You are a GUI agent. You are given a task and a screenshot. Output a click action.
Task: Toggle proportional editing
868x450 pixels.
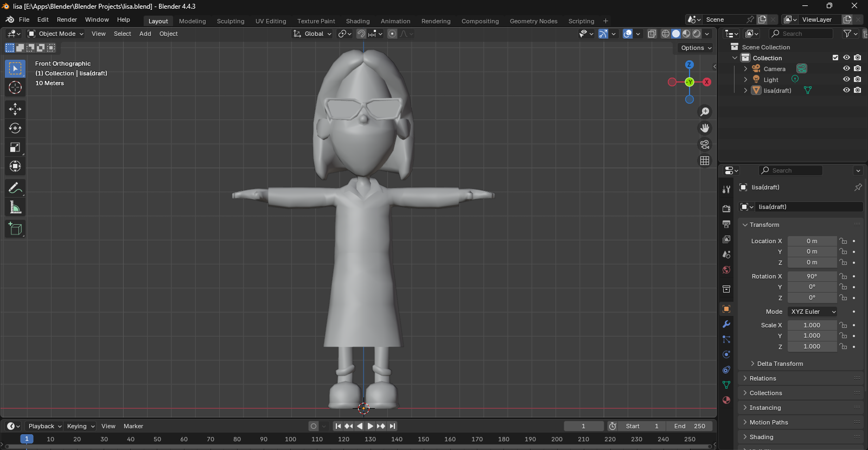click(x=392, y=34)
